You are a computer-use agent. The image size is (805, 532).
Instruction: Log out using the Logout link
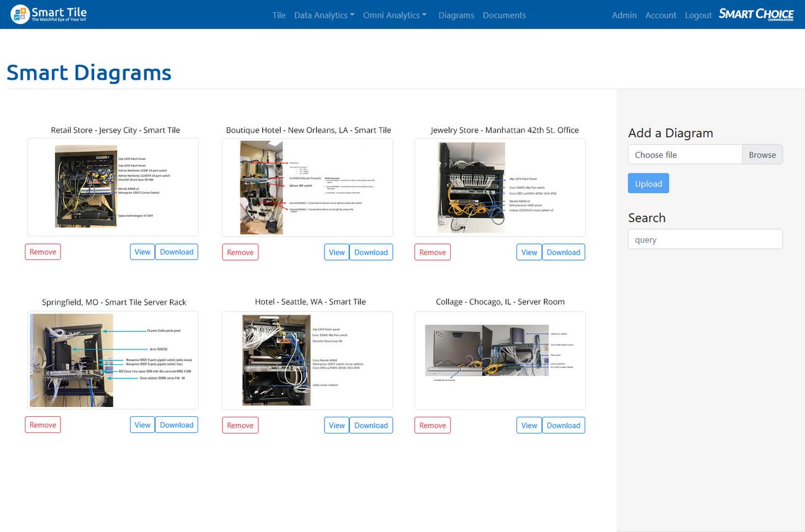point(698,15)
